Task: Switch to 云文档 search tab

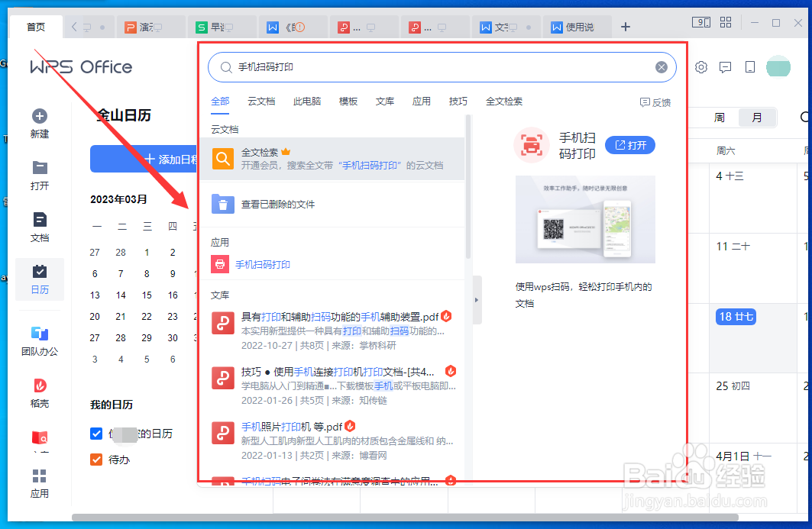Action: click(x=261, y=102)
